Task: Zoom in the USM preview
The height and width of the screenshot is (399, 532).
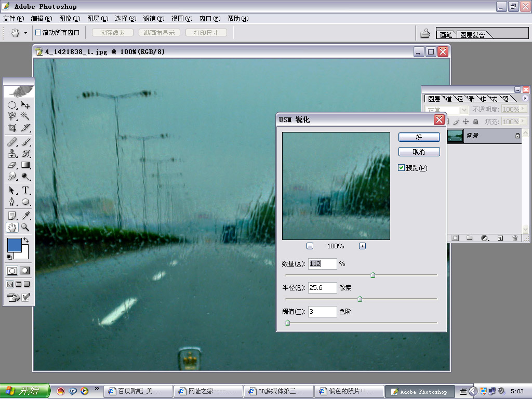Action: point(362,246)
